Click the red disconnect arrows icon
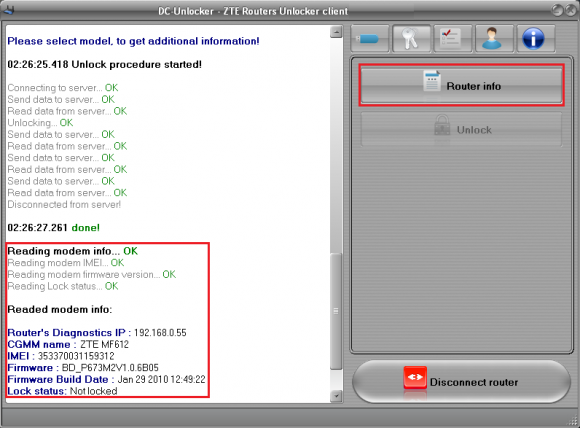 (x=415, y=377)
